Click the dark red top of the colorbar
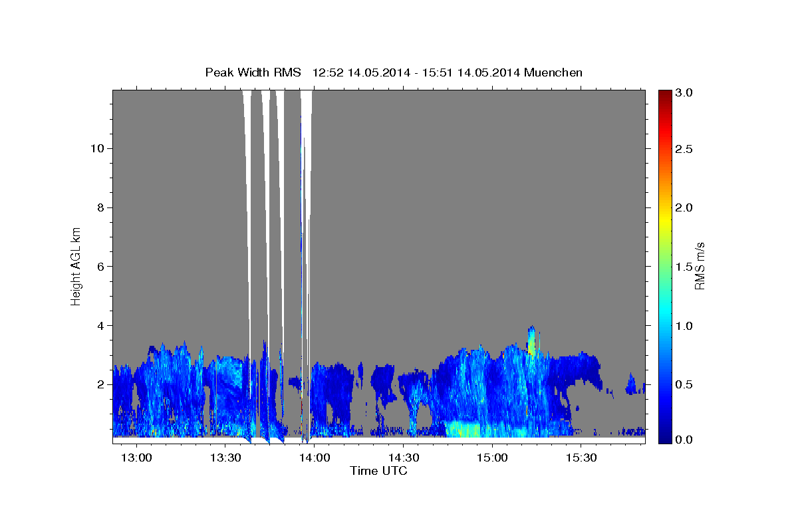 coord(664,94)
